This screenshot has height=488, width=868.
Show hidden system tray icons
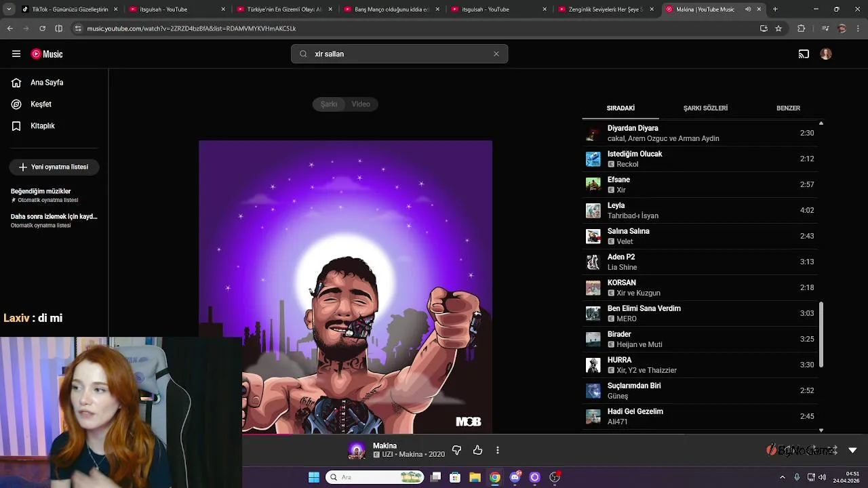click(782, 477)
